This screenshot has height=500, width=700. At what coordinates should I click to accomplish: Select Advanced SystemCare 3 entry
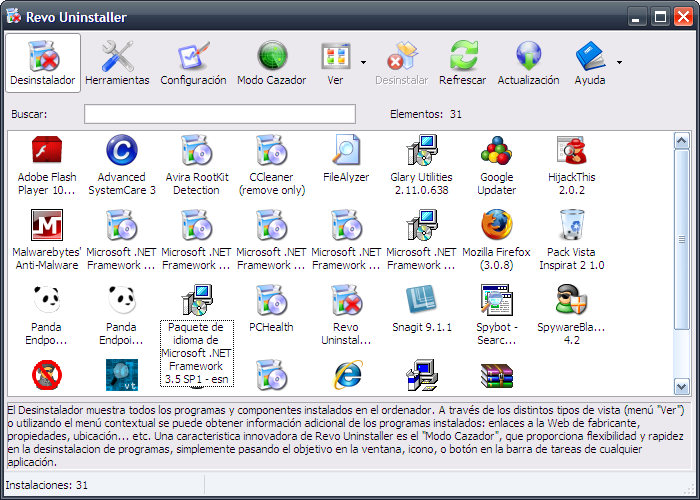[x=121, y=165]
